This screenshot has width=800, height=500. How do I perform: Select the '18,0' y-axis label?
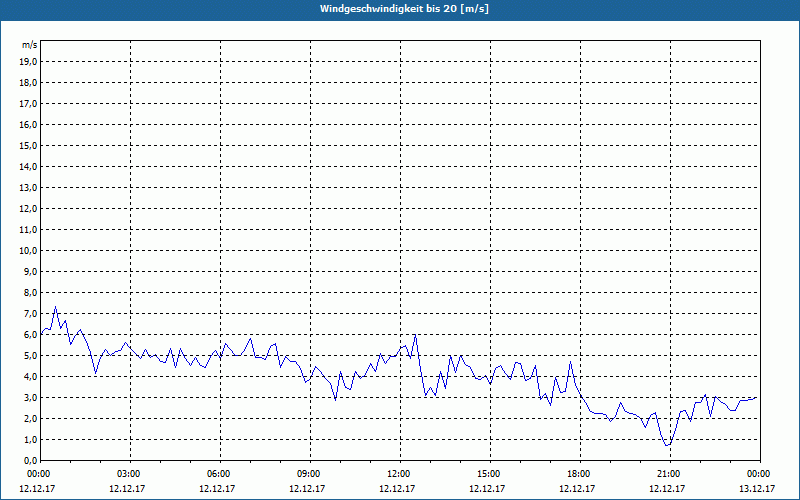pos(28,83)
